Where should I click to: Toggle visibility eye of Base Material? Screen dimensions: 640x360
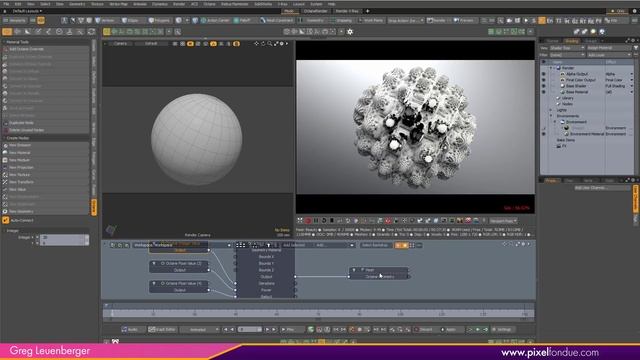(543, 92)
